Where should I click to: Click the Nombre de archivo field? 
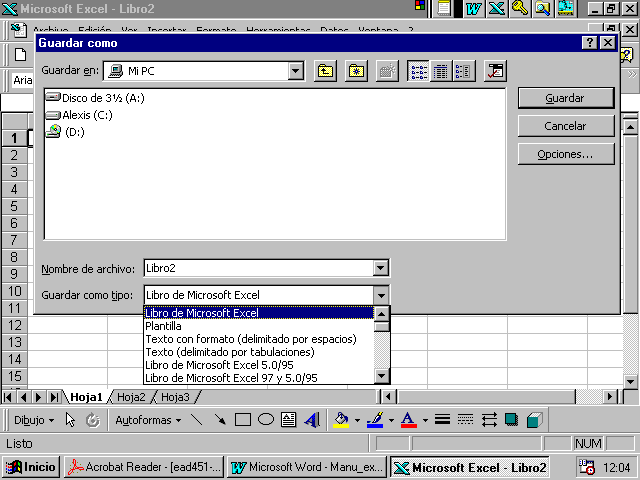click(259, 268)
